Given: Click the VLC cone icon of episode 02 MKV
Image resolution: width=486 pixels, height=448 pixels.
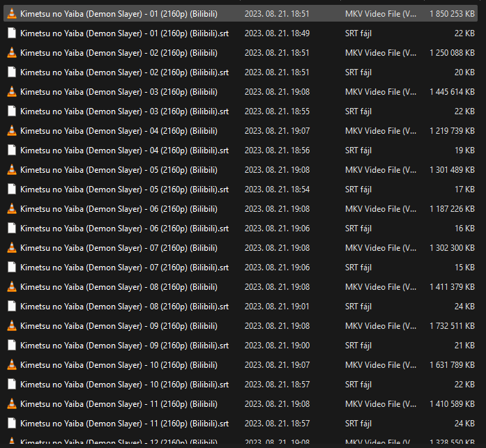Looking at the screenshot, I should [x=12, y=53].
